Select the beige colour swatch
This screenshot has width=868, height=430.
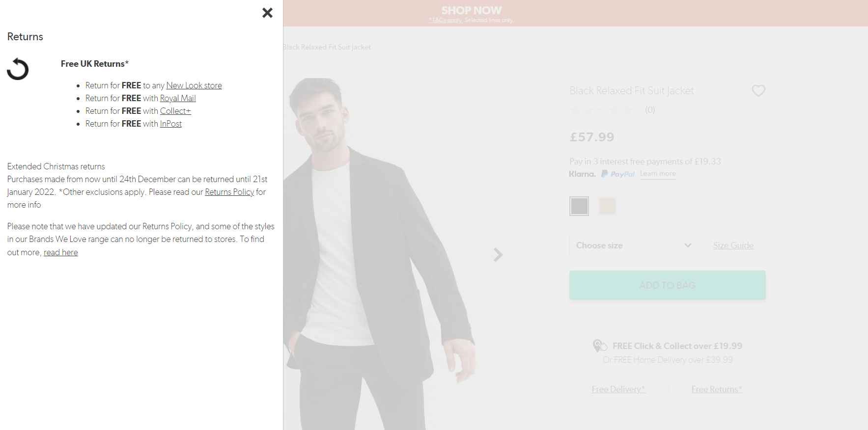click(608, 206)
